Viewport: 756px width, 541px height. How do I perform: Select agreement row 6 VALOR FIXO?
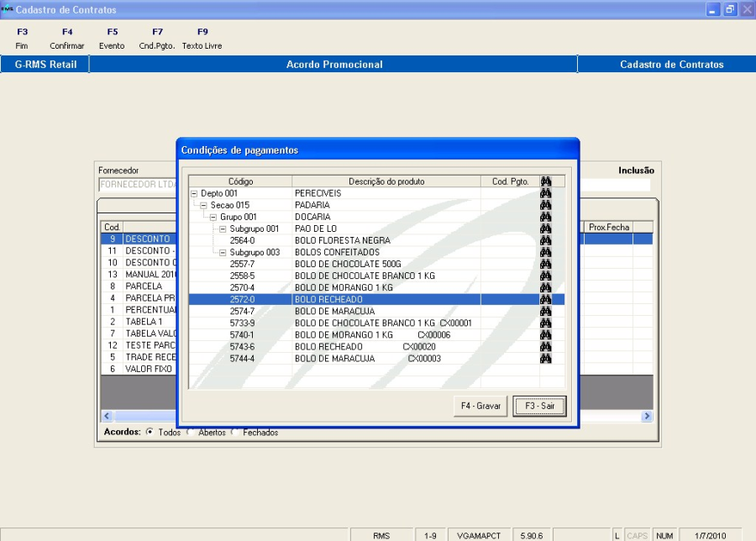139,369
